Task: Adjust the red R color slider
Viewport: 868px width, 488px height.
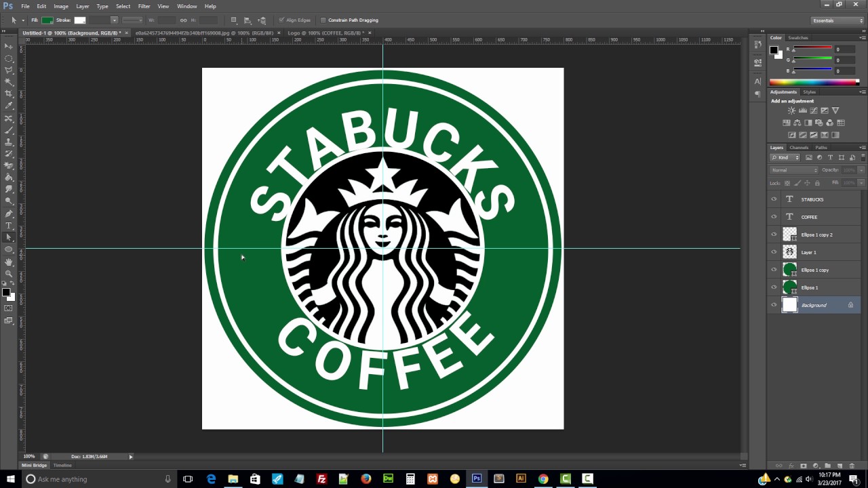Action: 812,49
